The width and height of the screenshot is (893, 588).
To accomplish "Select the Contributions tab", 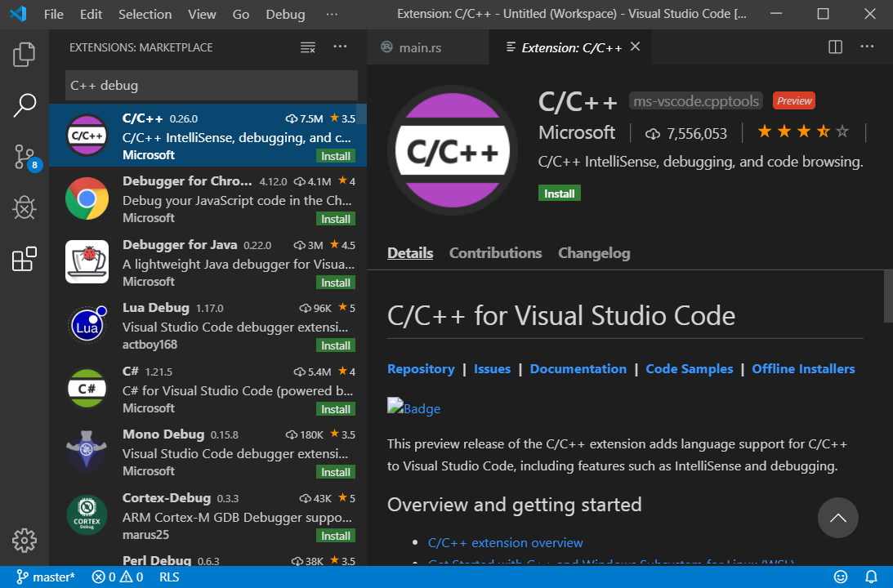I will [x=495, y=252].
